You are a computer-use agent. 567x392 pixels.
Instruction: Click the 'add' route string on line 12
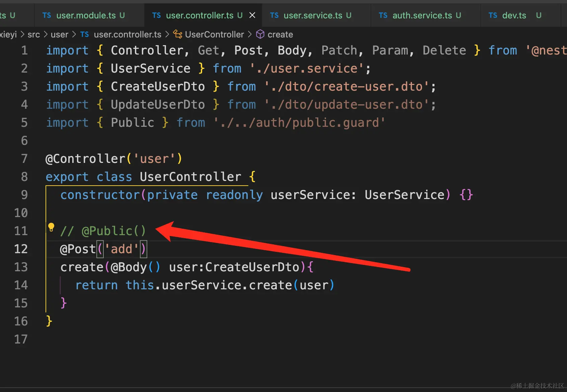click(x=122, y=249)
